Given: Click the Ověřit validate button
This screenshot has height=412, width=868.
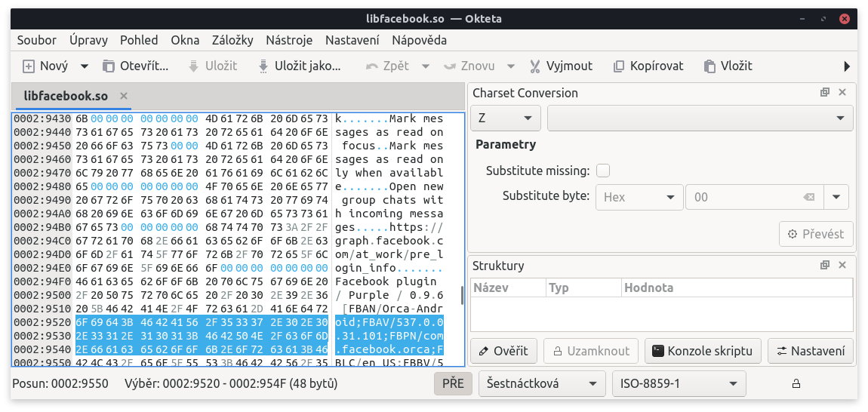Looking at the screenshot, I should click(x=504, y=351).
